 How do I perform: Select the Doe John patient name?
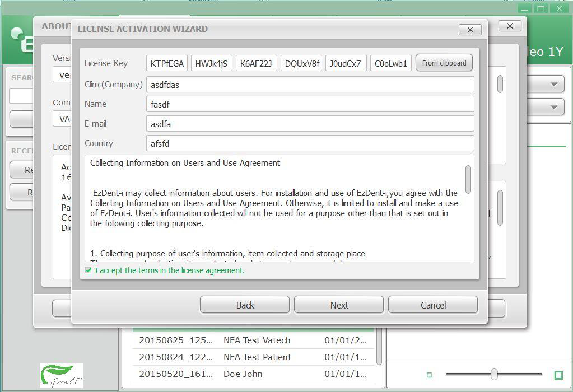(243, 374)
